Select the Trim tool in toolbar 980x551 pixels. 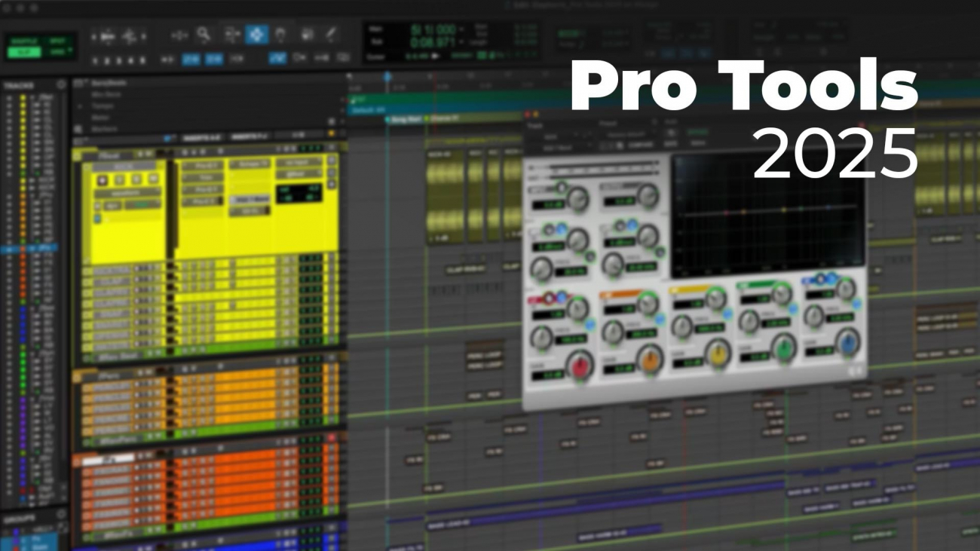coord(179,35)
